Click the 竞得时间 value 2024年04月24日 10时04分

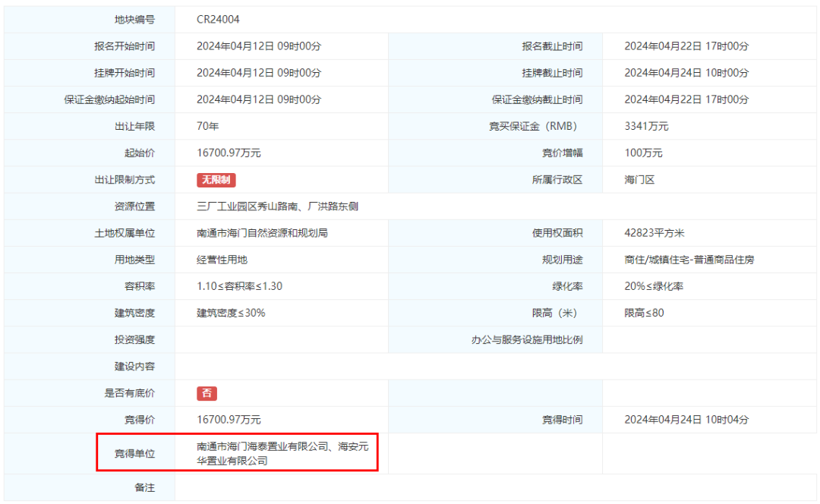tap(686, 419)
